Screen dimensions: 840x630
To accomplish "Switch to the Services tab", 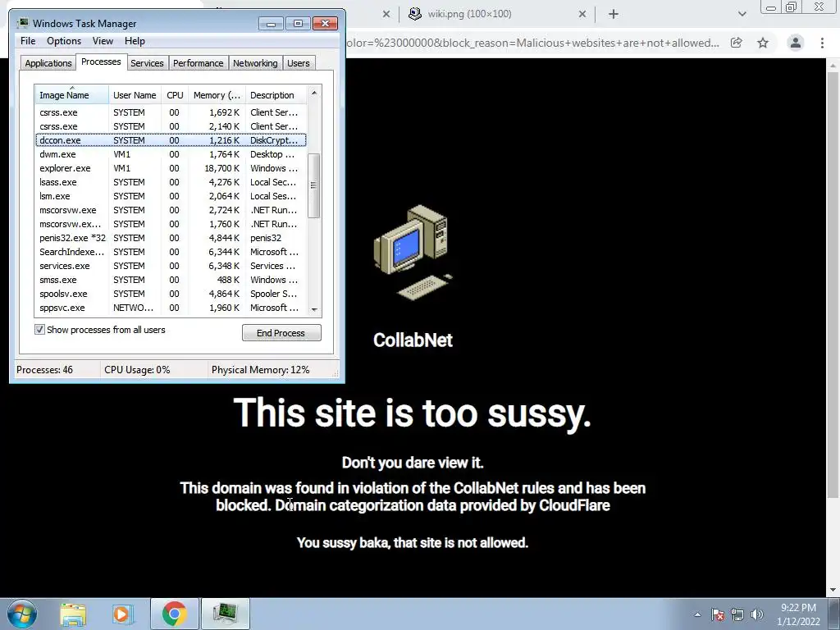I will coord(147,63).
